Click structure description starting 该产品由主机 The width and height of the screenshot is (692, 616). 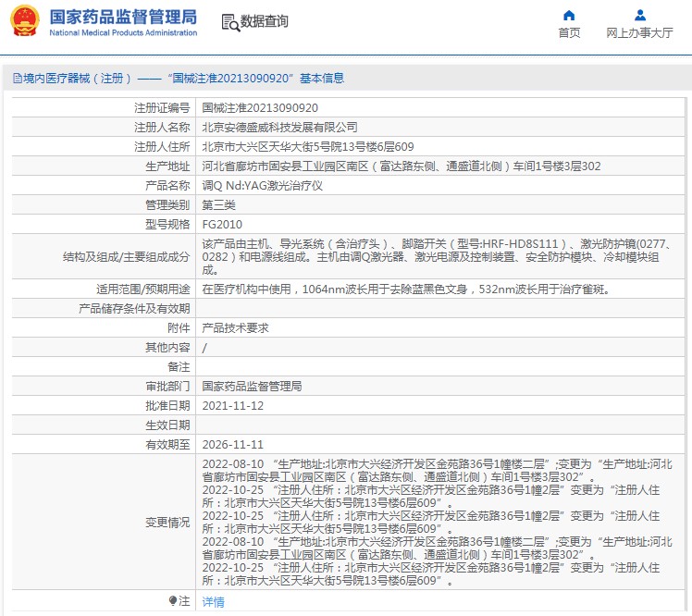click(437, 257)
